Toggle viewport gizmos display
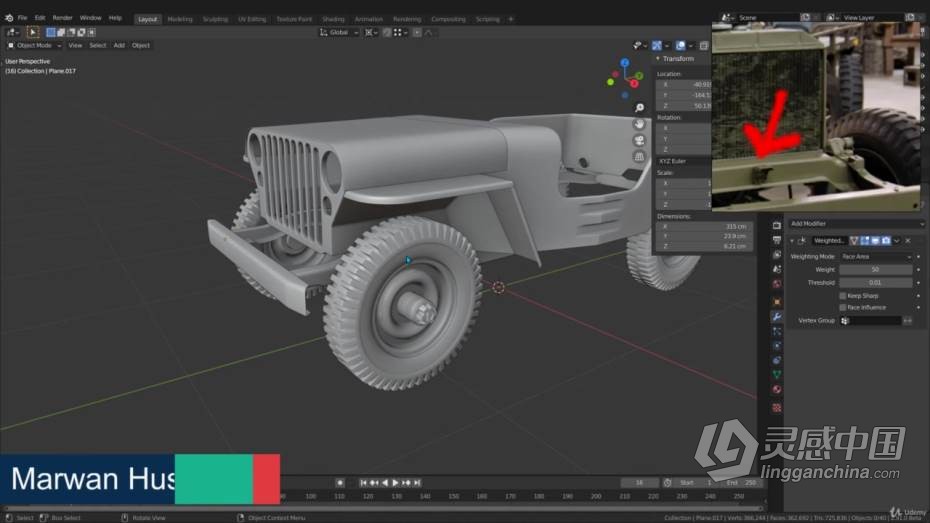This screenshot has width=930, height=523. [x=657, y=45]
